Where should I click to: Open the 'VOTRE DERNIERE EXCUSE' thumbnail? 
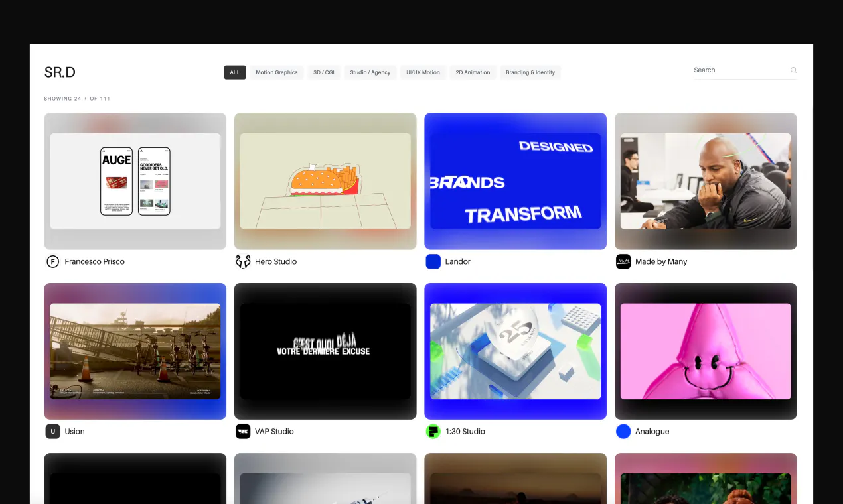[x=325, y=351]
